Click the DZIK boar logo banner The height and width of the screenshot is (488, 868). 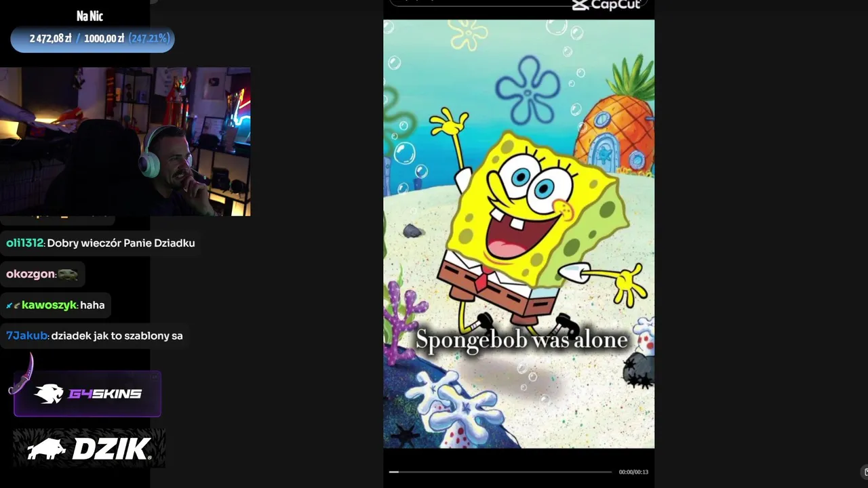[x=89, y=448]
